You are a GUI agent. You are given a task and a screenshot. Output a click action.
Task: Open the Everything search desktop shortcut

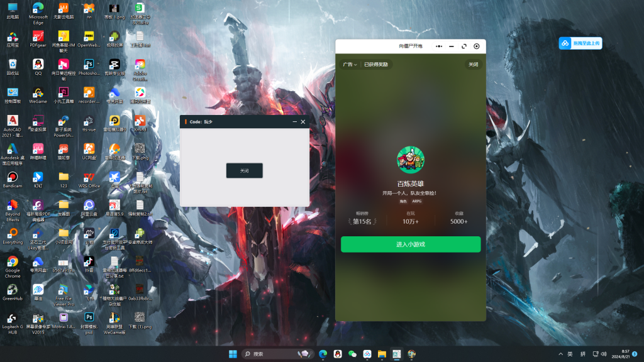pyautogui.click(x=13, y=234)
